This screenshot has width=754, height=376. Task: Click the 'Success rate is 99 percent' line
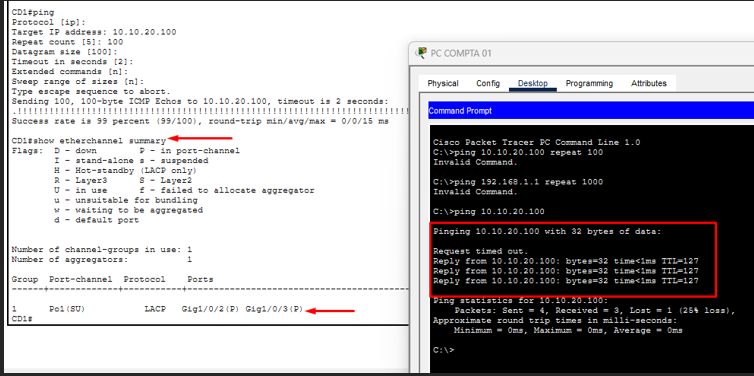coord(200,122)
